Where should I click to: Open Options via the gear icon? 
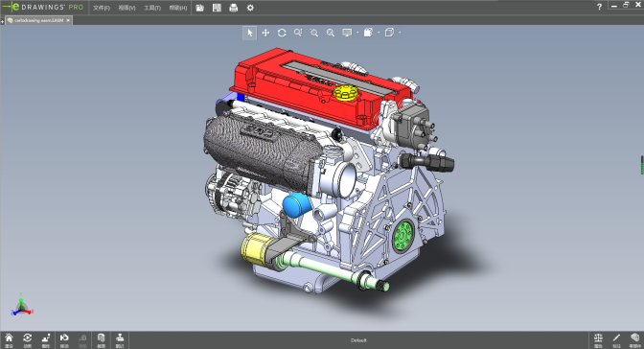tap(250, 8)
